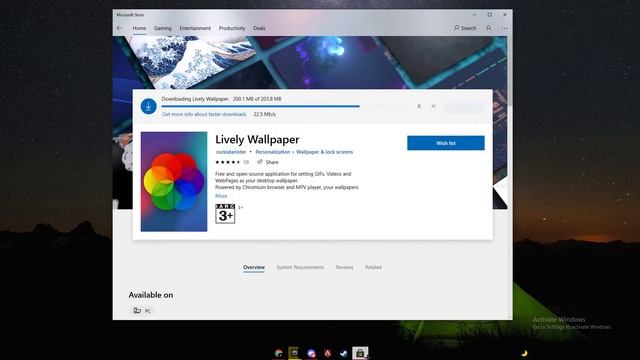Switch to the Overview section

(254, 267)
